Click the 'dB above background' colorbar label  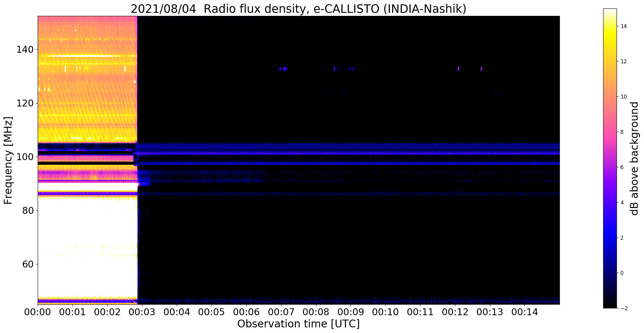point(634,159)
